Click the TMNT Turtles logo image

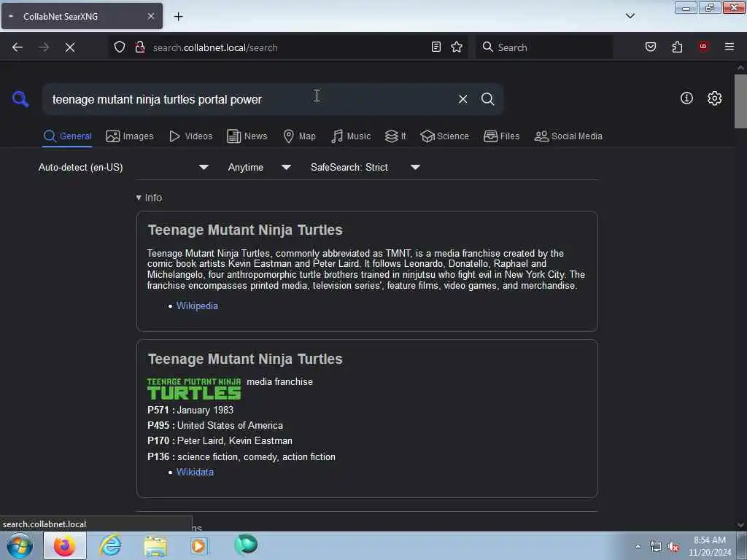click(x=194, y=389)
